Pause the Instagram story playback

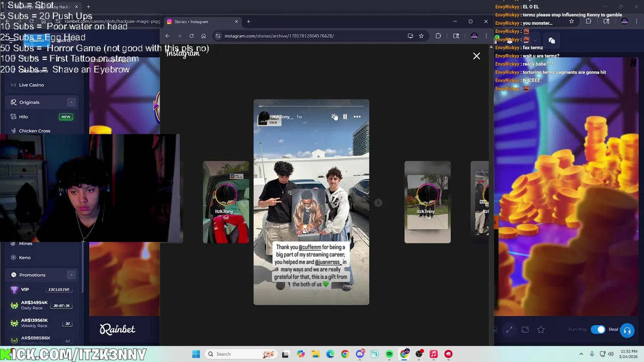(345, 117)
